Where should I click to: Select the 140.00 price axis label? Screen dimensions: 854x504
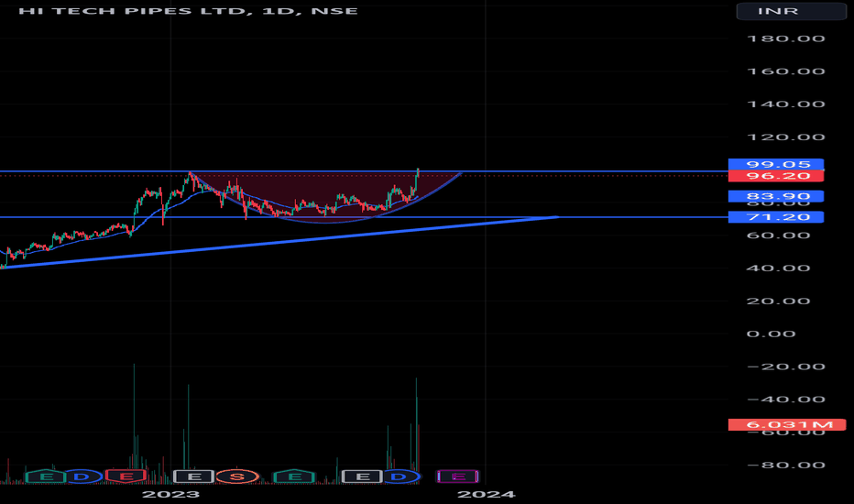[786, 104]
